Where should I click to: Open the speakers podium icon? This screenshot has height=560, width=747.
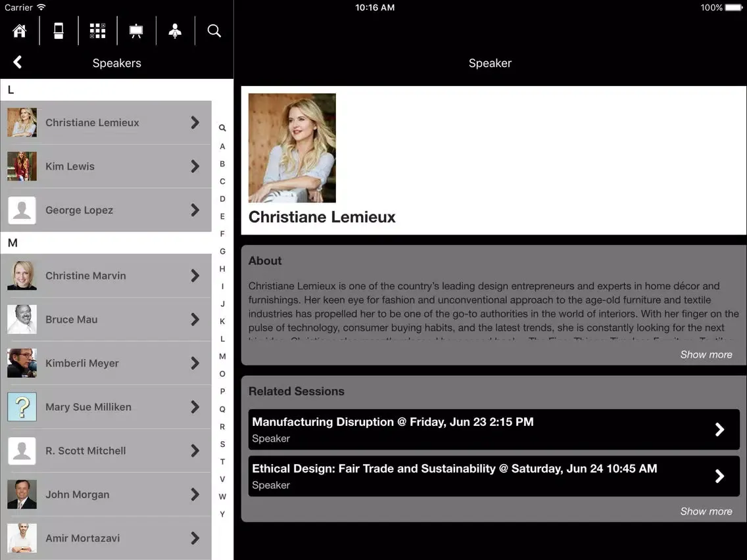pos(176,31)
